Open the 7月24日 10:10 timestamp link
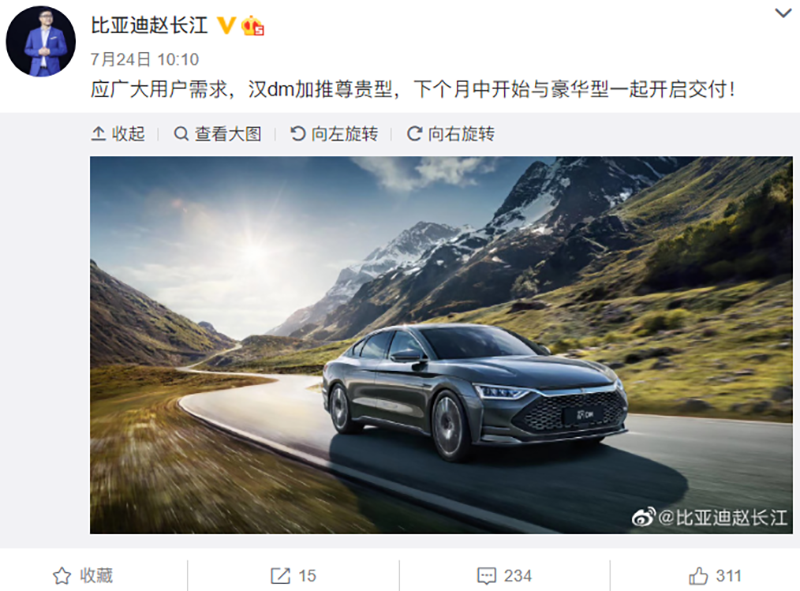Image resolution: width=800 pixels, height=591 pixels. (145, 60)
